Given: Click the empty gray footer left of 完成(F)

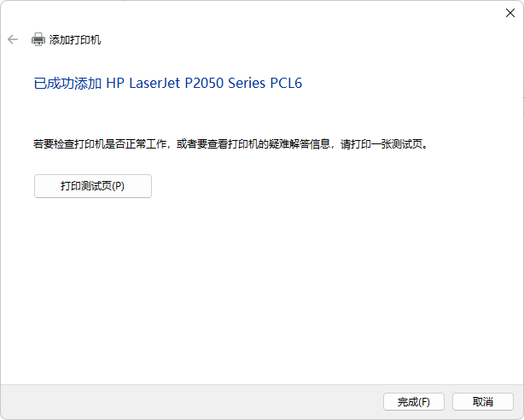Looking at the screenshot, I should (190, 401).
